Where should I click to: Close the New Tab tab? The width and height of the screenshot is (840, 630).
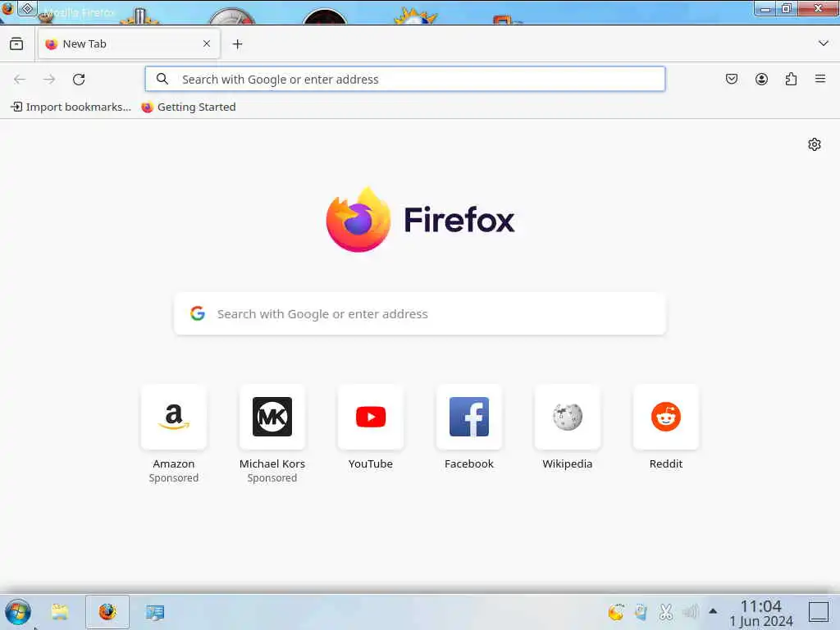(x=207, y=44)
